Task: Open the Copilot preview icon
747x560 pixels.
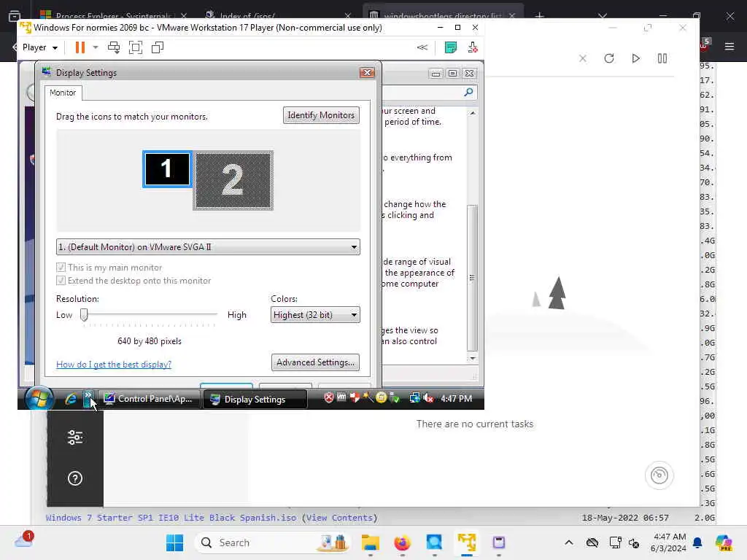Action: (x=723, y=542)
